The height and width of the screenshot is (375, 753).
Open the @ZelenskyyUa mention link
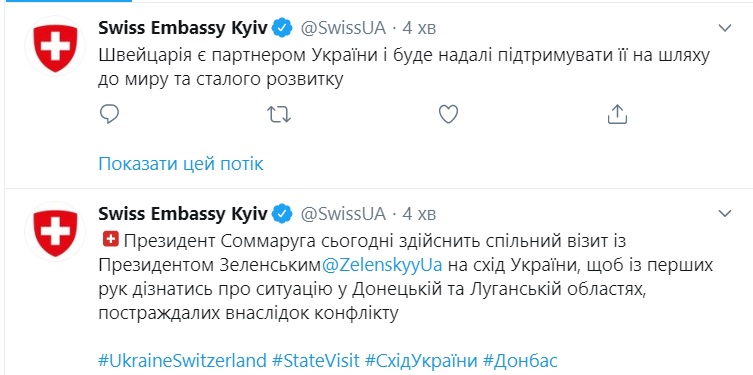click(381, 265)
